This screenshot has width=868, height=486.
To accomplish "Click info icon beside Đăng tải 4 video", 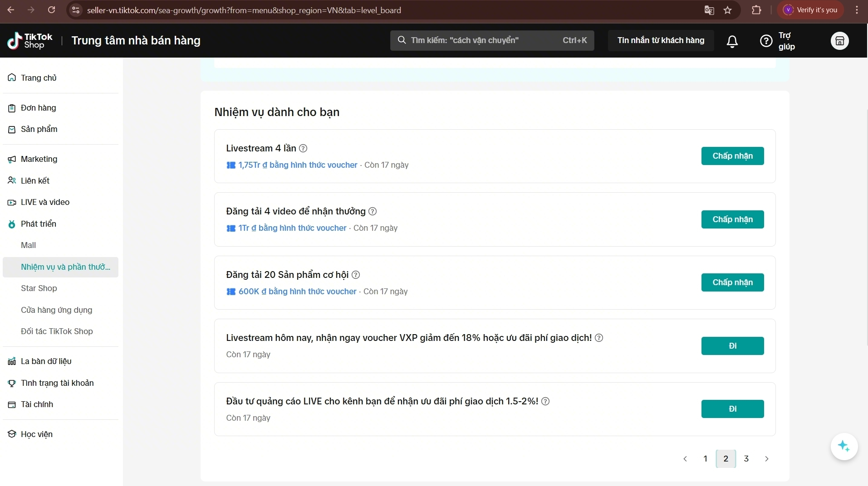I will 373,211.
